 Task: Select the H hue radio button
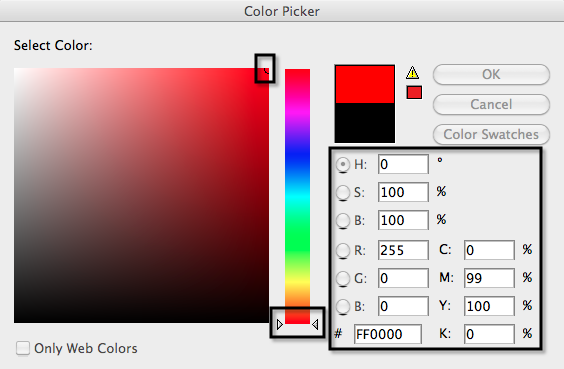343,165
